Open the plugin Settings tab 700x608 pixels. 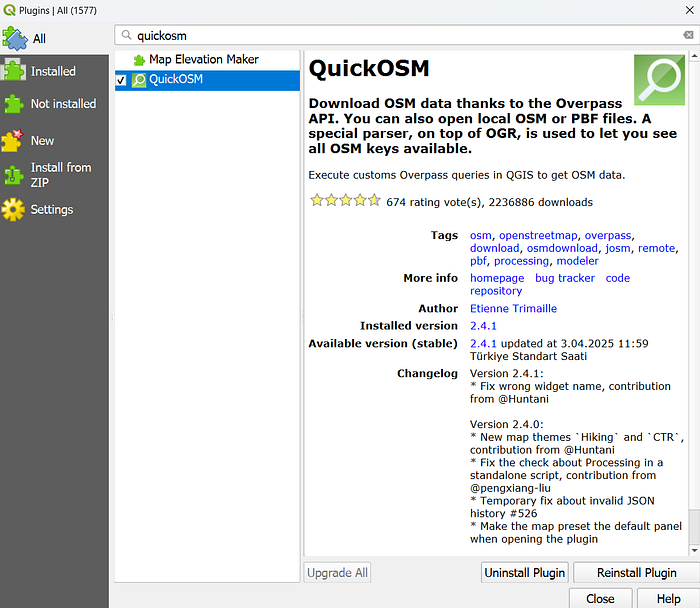pos(54,209)
